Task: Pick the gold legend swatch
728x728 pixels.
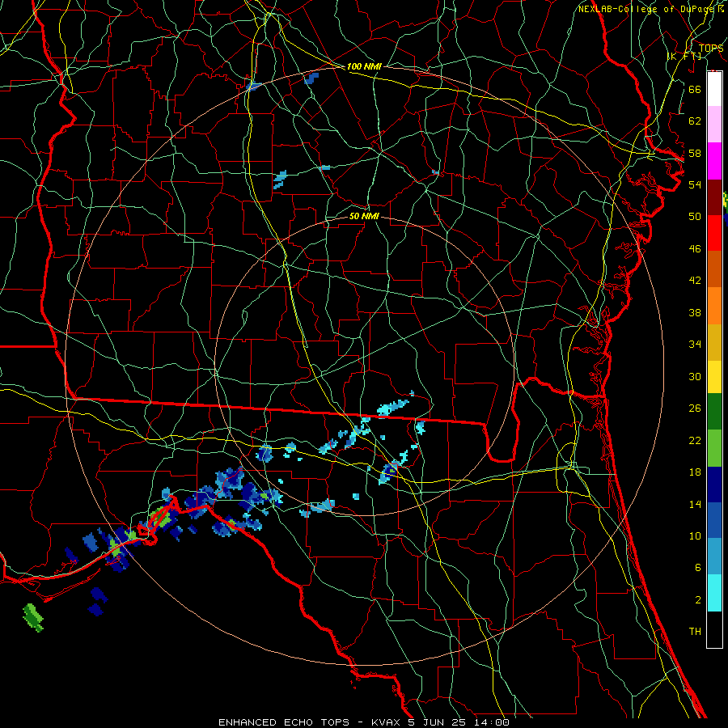Action: [x=714, y=341]
